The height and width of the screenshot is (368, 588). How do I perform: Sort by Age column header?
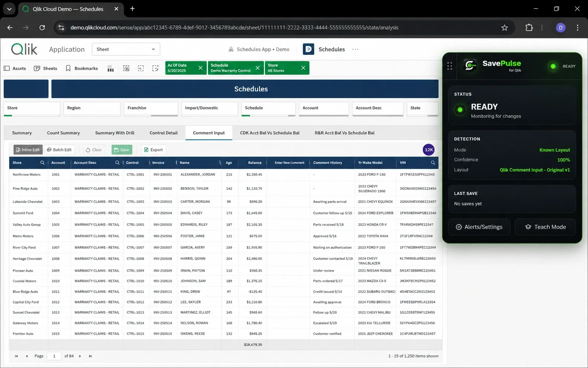click(229, 163)
